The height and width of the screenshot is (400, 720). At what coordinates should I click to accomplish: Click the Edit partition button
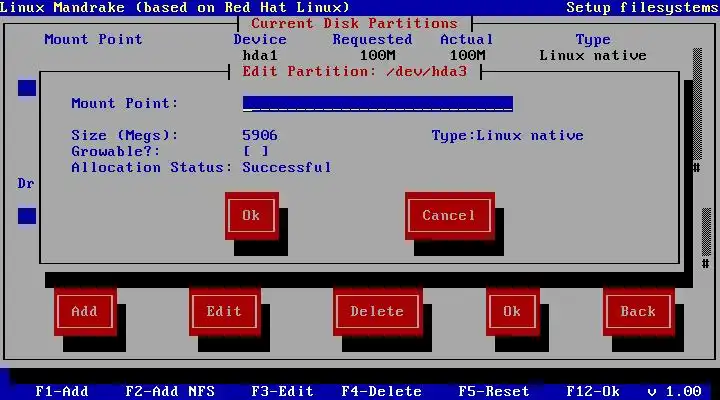[225, 311]
